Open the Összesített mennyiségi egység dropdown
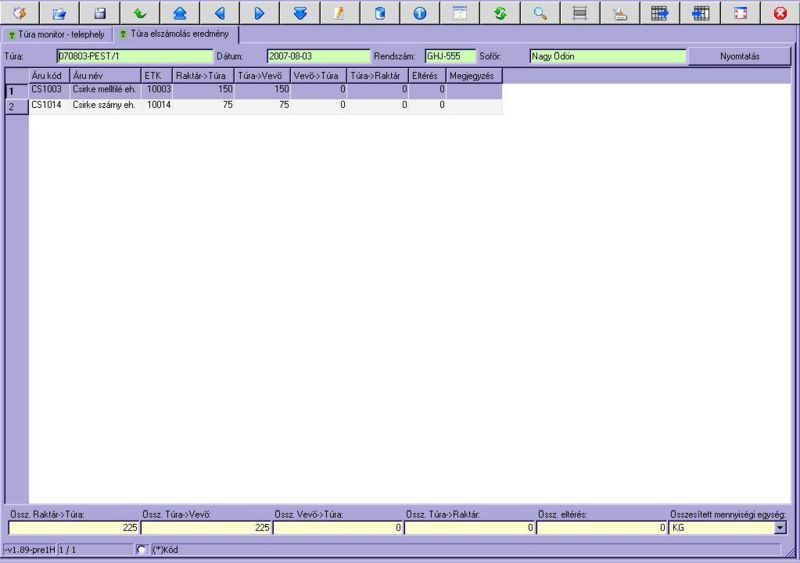Viewport: 800px width, 563px height. pos(780,528)
